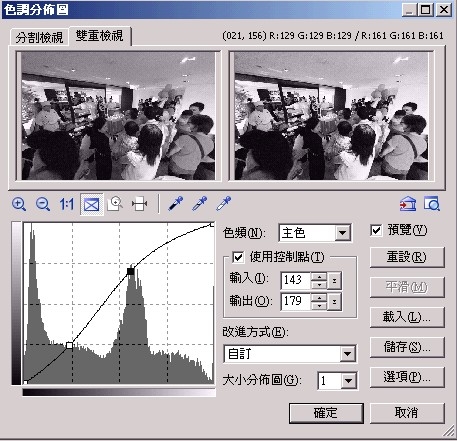Open the 輸入 value slider popup button

click(334, 280)
